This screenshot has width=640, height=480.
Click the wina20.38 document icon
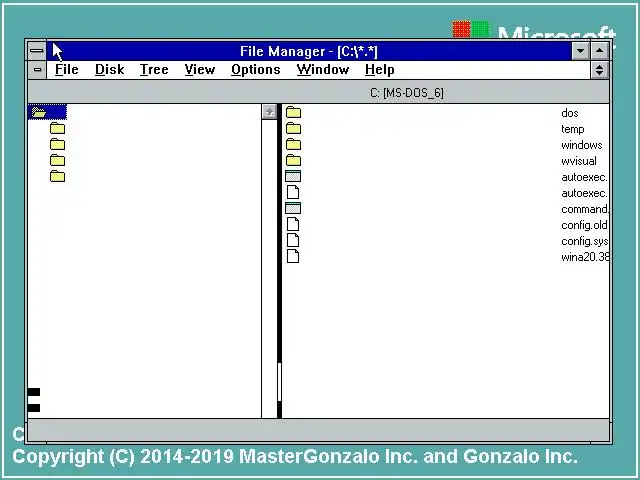coord(293,256)
